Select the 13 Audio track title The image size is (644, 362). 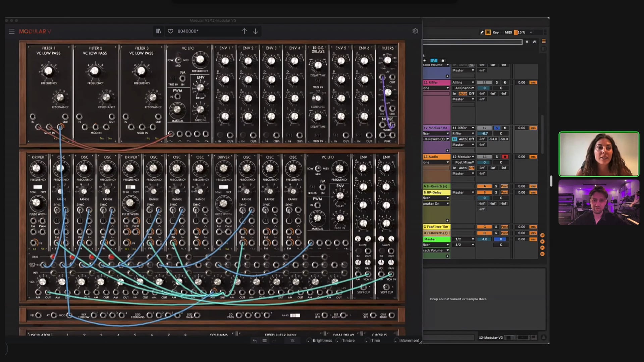[x=436, y=157]
